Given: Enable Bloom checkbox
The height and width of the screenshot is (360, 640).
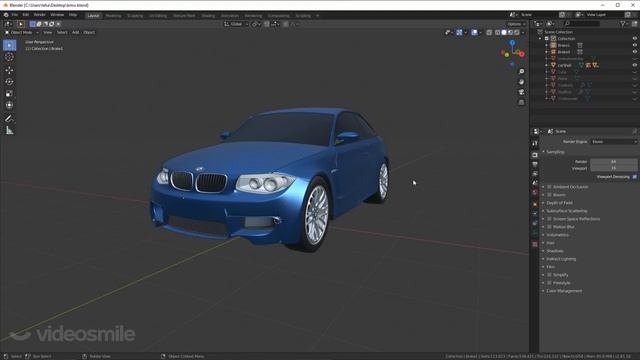Looking at the screenshot, I should [x=549, y=195].
